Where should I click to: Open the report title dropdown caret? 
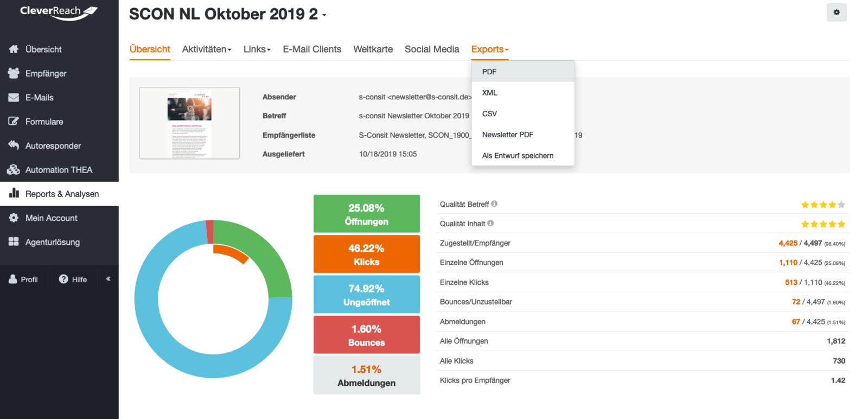tap(324, 15)
